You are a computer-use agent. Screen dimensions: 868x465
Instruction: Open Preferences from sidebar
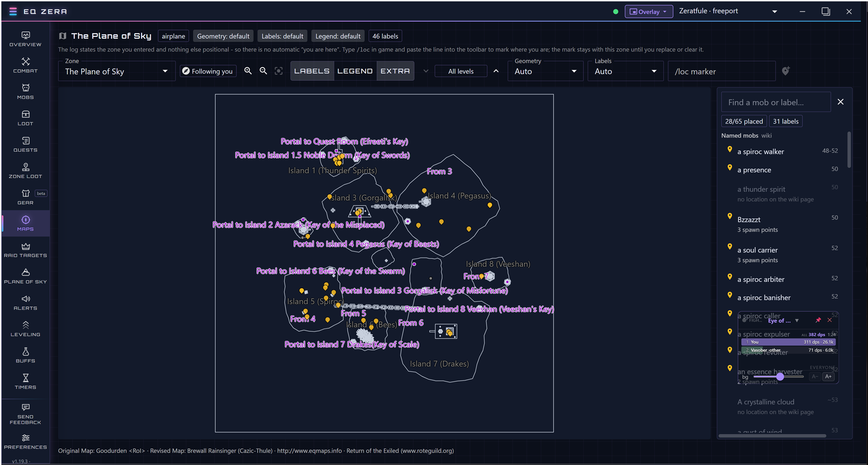25,442
